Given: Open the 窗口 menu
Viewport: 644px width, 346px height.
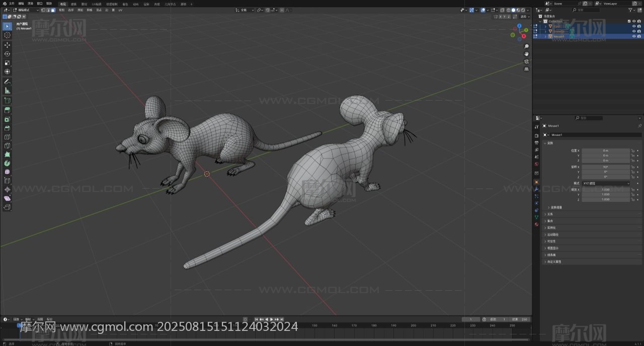Looking at the screenshot, I should (40, 4).
